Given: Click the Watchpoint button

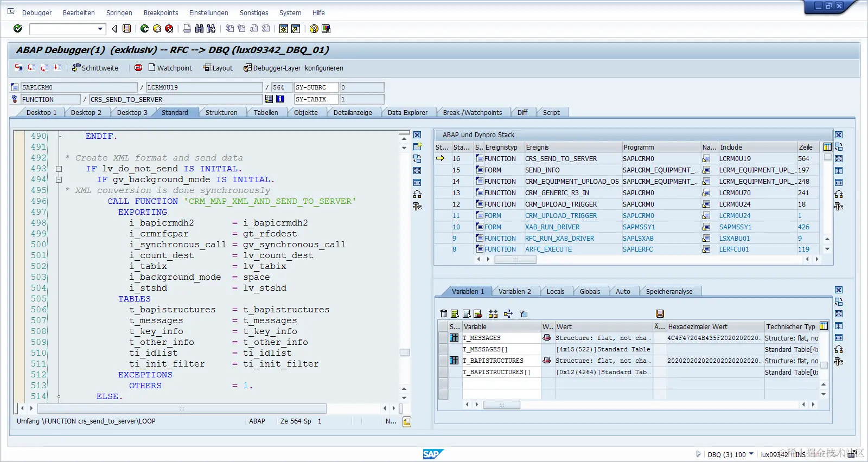Looking at the screenshot, I should 170,68.
